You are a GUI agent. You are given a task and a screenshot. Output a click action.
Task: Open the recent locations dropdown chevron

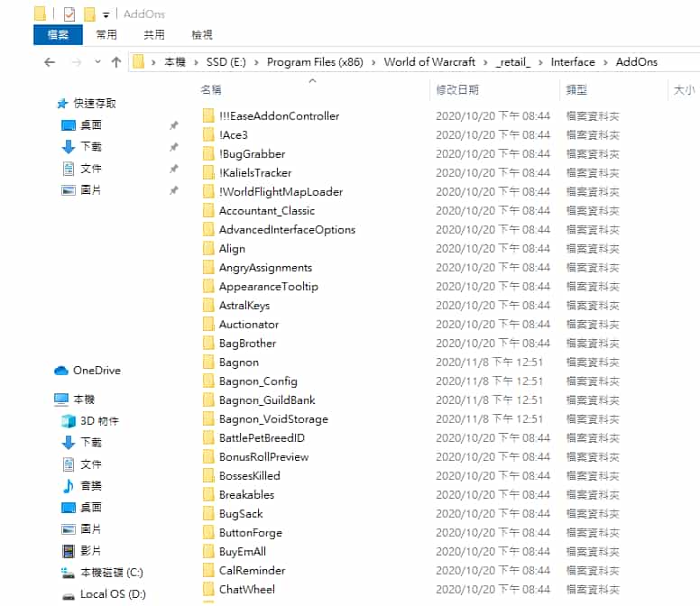pos(96,62)
